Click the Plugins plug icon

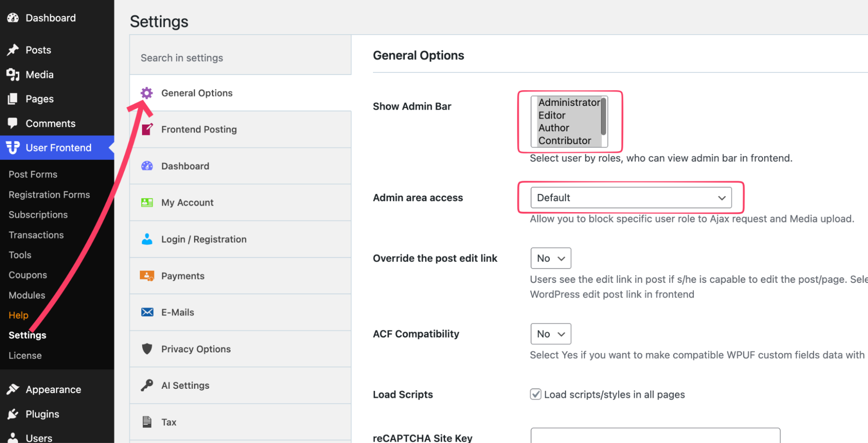(13, 414)
